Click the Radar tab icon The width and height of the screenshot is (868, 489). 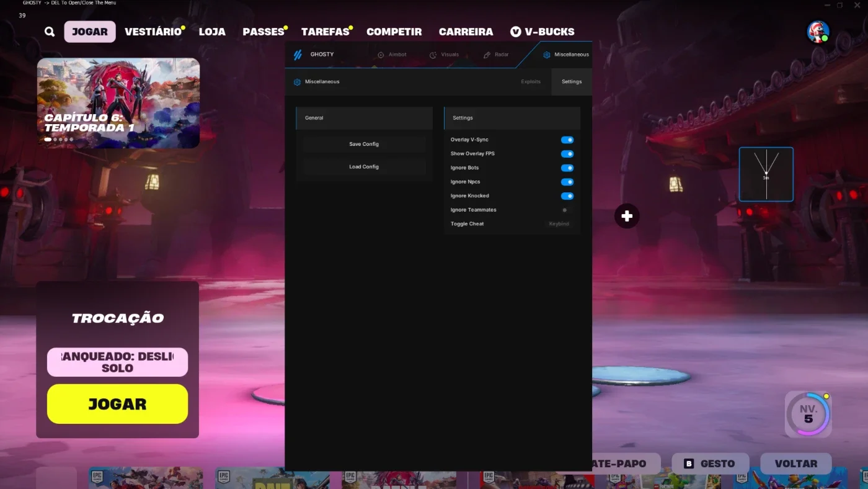pyautogui.click(x=487, y=55)
